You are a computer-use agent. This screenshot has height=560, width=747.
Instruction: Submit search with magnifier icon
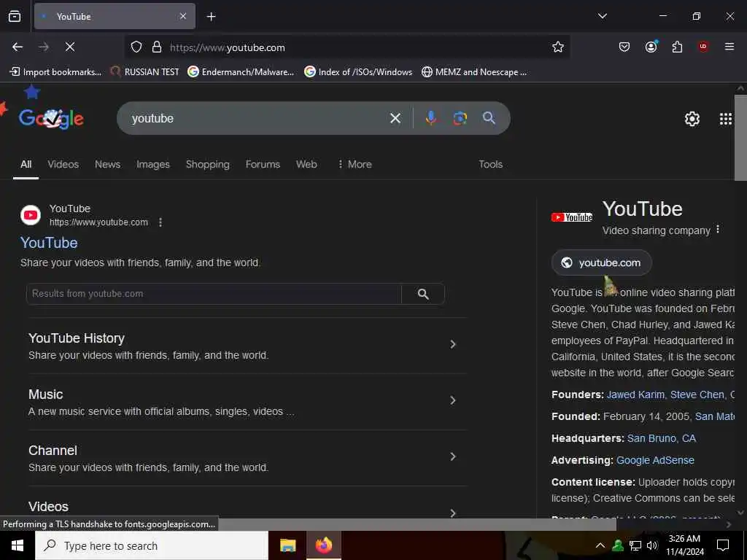pos(489,117)
